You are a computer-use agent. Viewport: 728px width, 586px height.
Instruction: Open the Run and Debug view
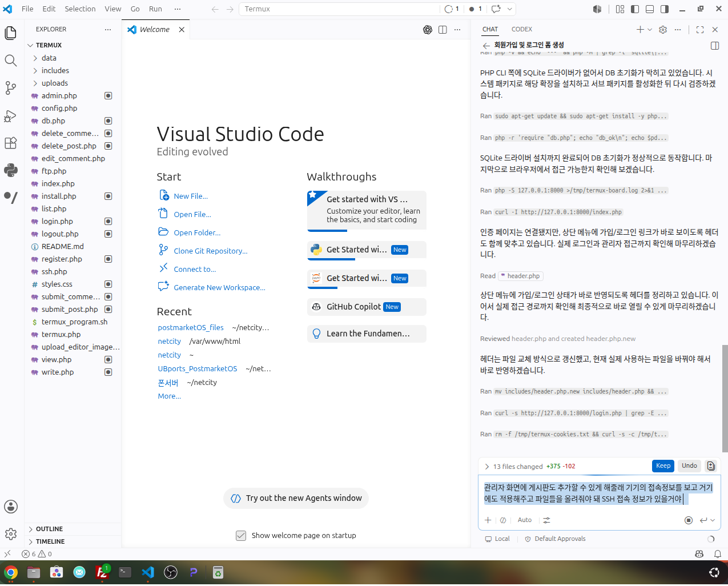tap(10, 115)
